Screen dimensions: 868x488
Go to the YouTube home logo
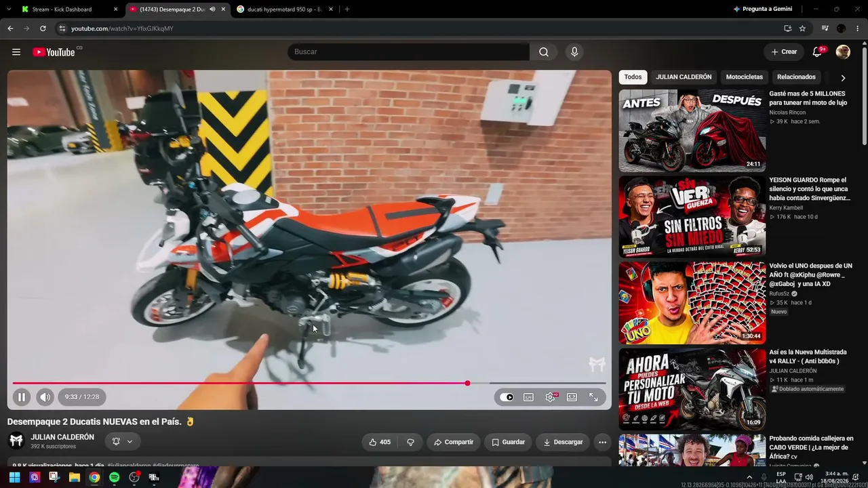54,52
